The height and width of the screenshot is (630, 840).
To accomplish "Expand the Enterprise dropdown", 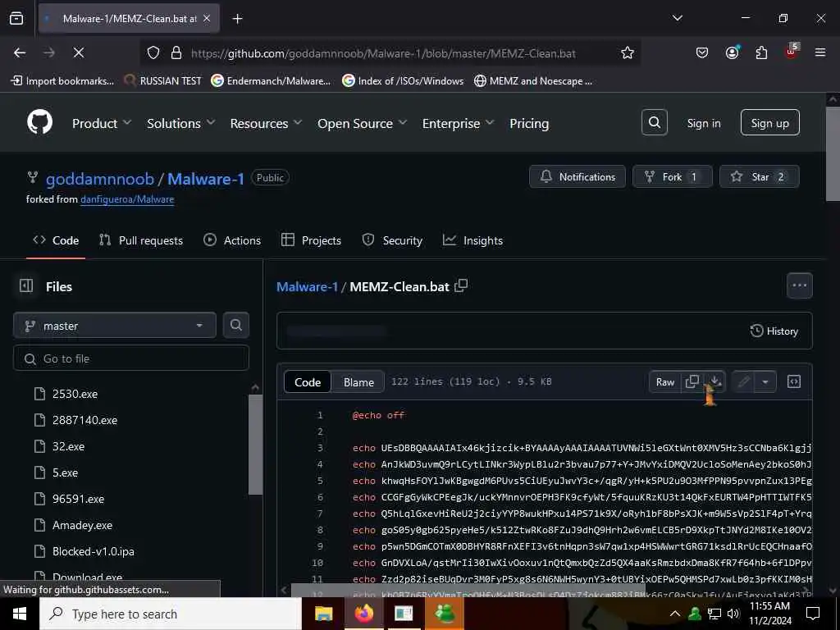I will coord(458,123).
